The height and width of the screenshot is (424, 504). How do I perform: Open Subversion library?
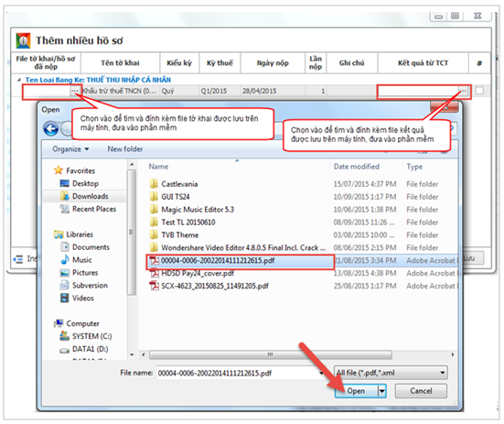(x=90, y=286)
